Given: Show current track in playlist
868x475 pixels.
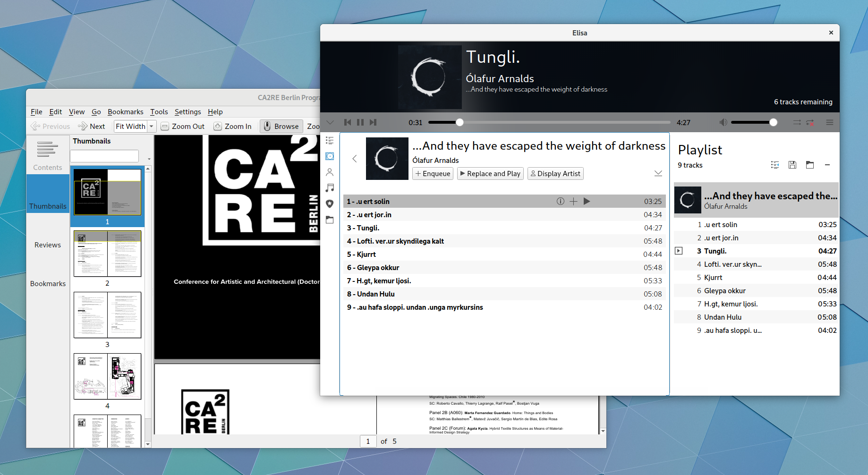Looking at the screenshot, I should 775,165.
